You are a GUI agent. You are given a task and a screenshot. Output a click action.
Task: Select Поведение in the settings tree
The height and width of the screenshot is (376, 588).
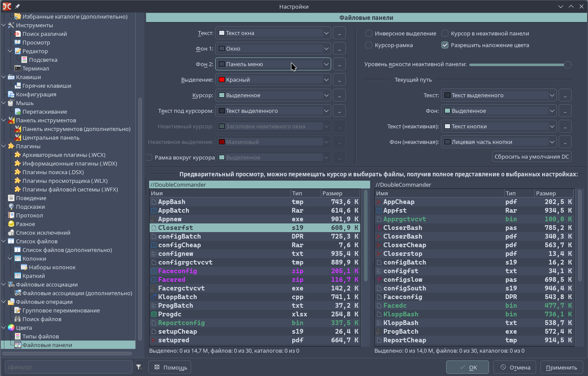(31, 198)
